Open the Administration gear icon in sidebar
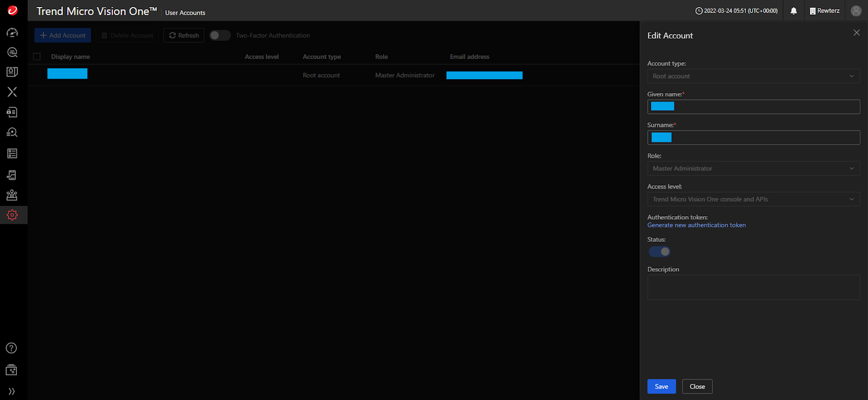Screen dimensions: 868x400 pyautogui.click(x=12, y=215)
